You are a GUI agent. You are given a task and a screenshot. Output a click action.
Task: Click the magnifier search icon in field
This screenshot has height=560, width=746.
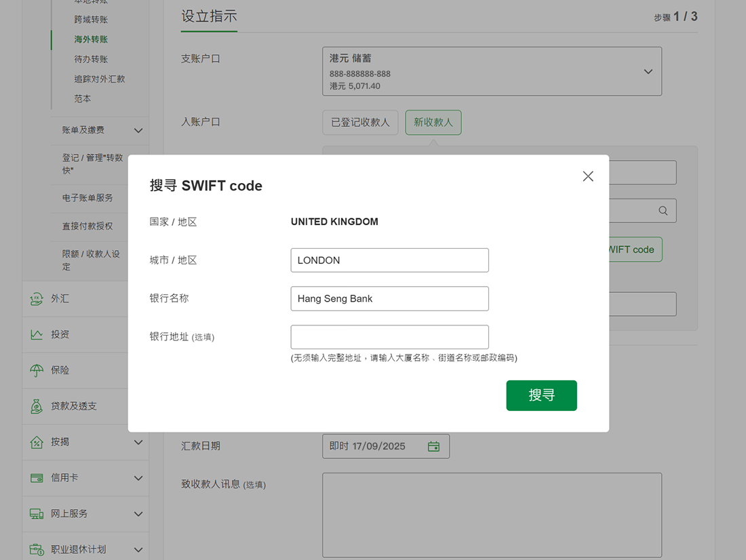[x=663, y=211]
